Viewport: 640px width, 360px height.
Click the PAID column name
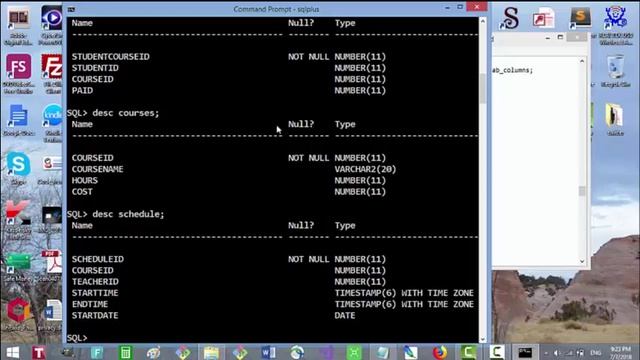(82, 90)
